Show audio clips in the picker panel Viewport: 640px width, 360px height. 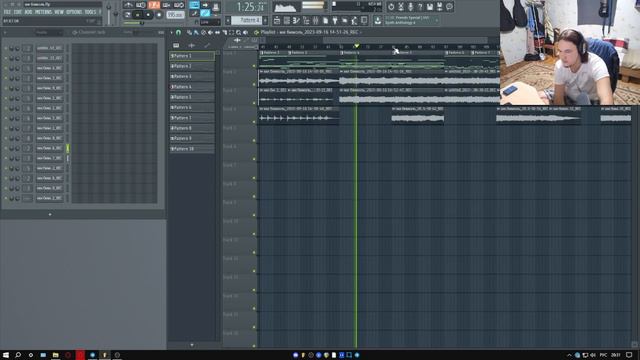coord(191,45)
